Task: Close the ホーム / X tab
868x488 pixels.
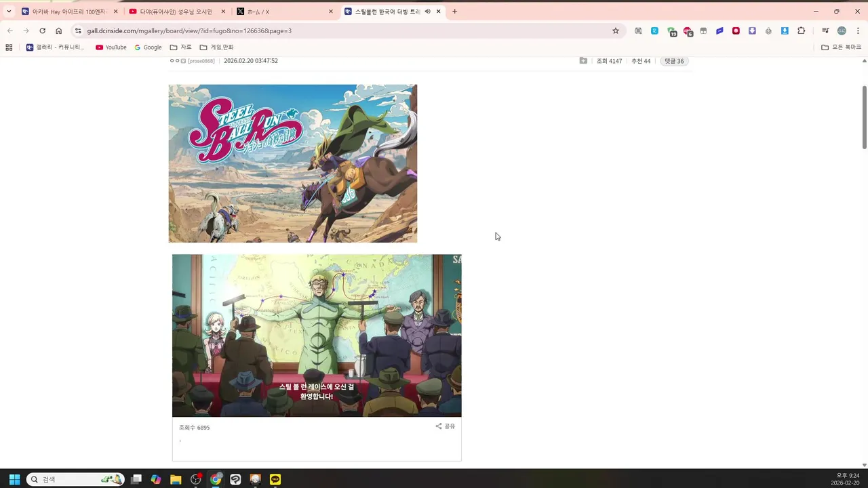Action: (331, 12)
